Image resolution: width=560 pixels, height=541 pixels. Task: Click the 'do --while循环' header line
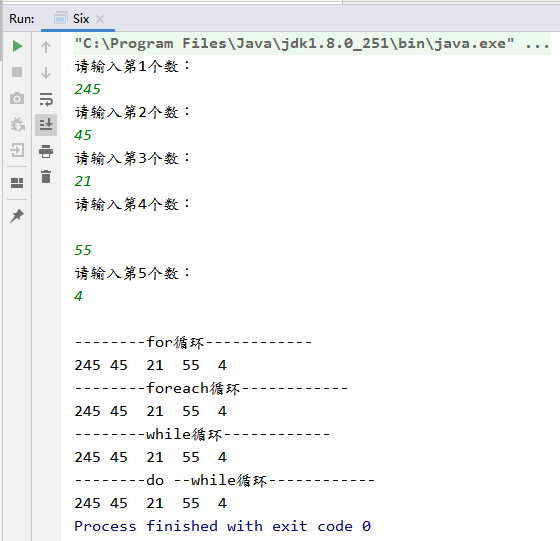[225, 480]
